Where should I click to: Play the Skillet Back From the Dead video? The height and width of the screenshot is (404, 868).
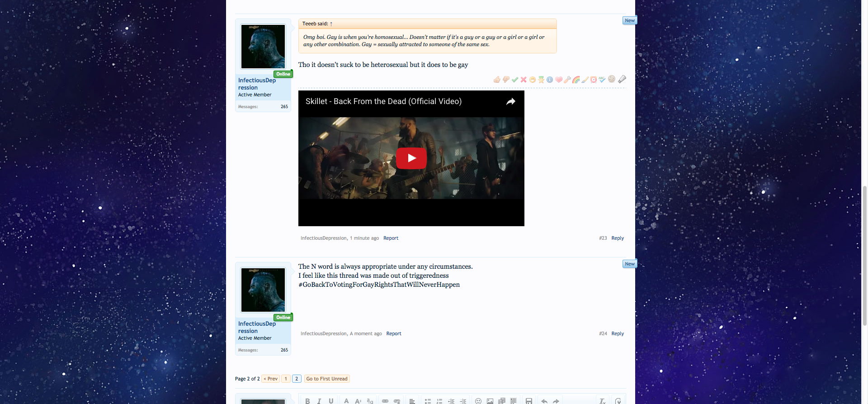tap(411, 158)
